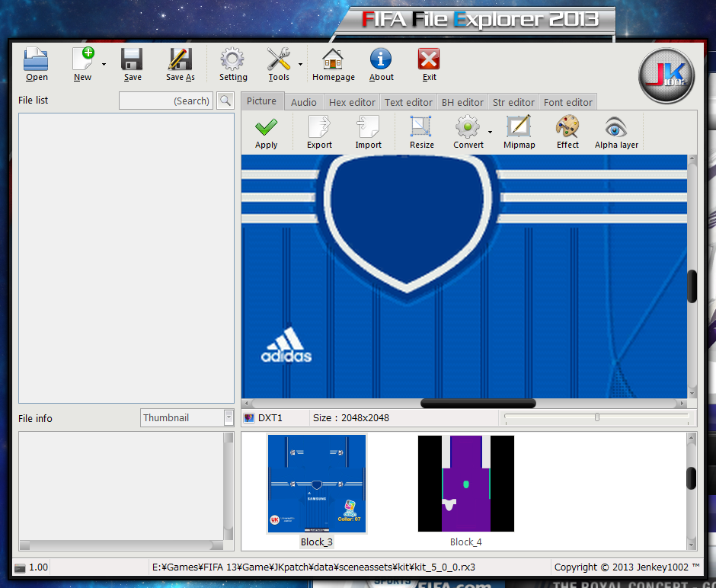Click the File list search field

coord(166,101)
